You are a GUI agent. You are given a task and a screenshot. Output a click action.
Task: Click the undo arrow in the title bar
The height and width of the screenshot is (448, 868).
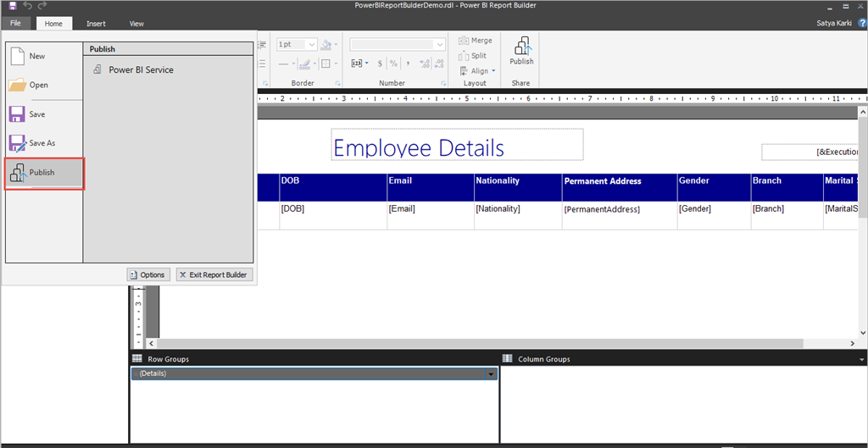click(28, 6)
